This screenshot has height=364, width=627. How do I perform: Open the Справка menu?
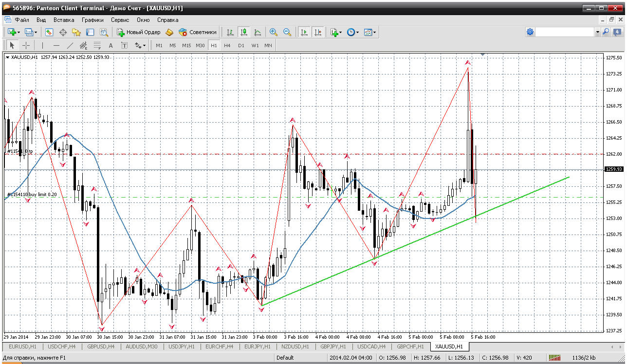[x=167, y=20]
